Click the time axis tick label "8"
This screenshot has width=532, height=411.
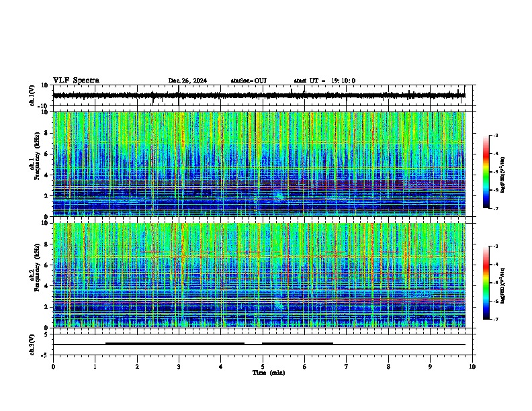tap(388, 367)
